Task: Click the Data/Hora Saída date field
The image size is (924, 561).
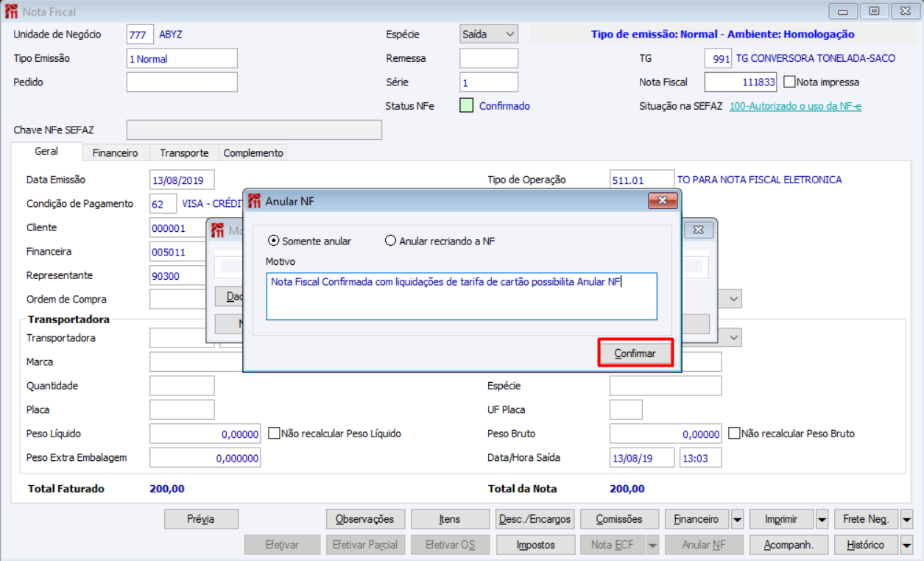Action: click(x=642, y=457)
